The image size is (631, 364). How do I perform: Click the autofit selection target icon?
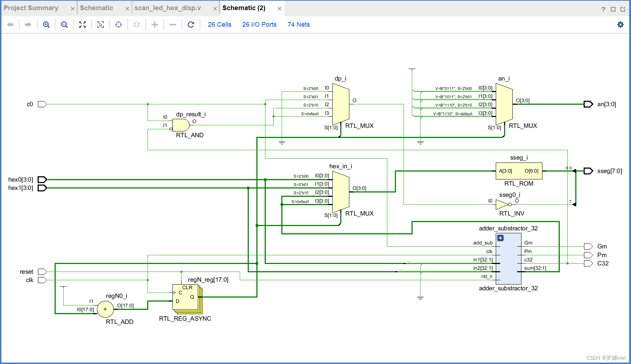click(119, 25)
